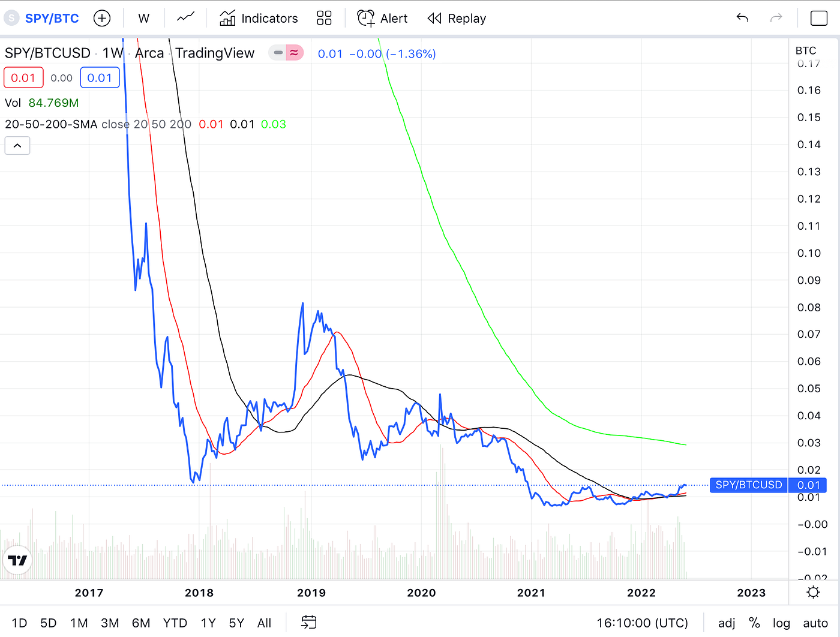Viewport: 840px width, 637px height.
Task: Click the TradingView logo watermark
Action: [17, 560]
